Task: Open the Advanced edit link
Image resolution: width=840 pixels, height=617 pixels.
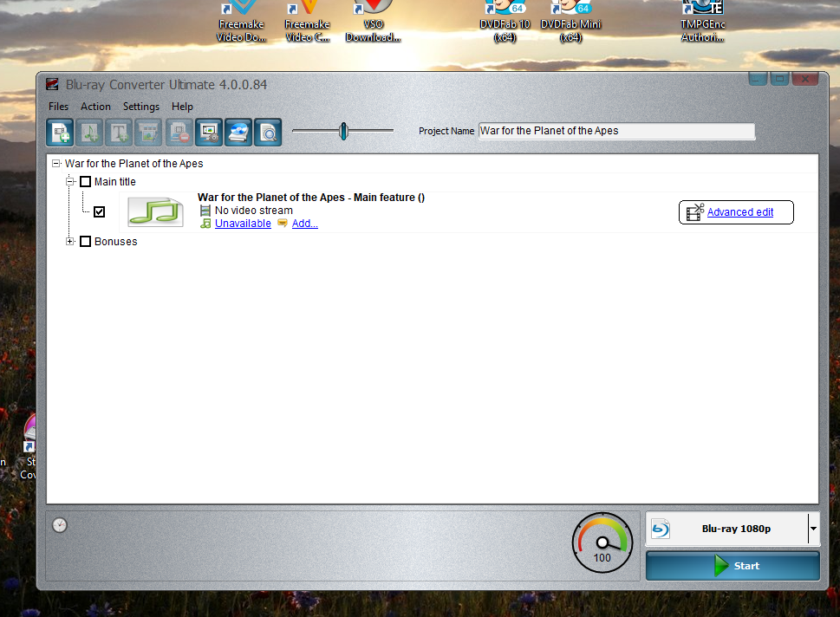Action: [739, 212]
